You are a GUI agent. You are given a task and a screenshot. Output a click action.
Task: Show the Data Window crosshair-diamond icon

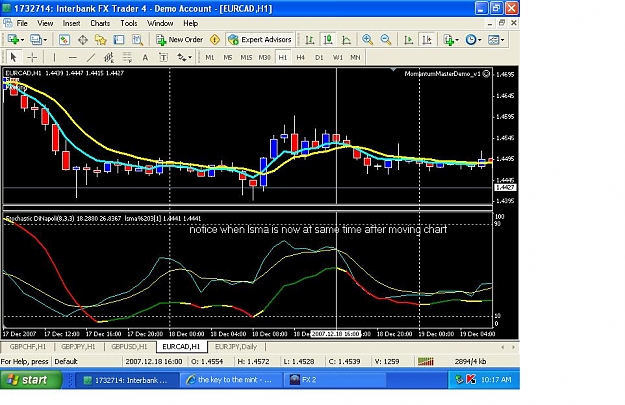point(83,39)
